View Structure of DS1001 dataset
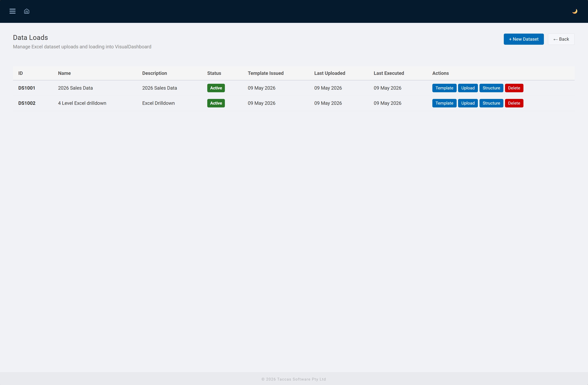This screenshot has width=588, height=385. coord(491,88)
